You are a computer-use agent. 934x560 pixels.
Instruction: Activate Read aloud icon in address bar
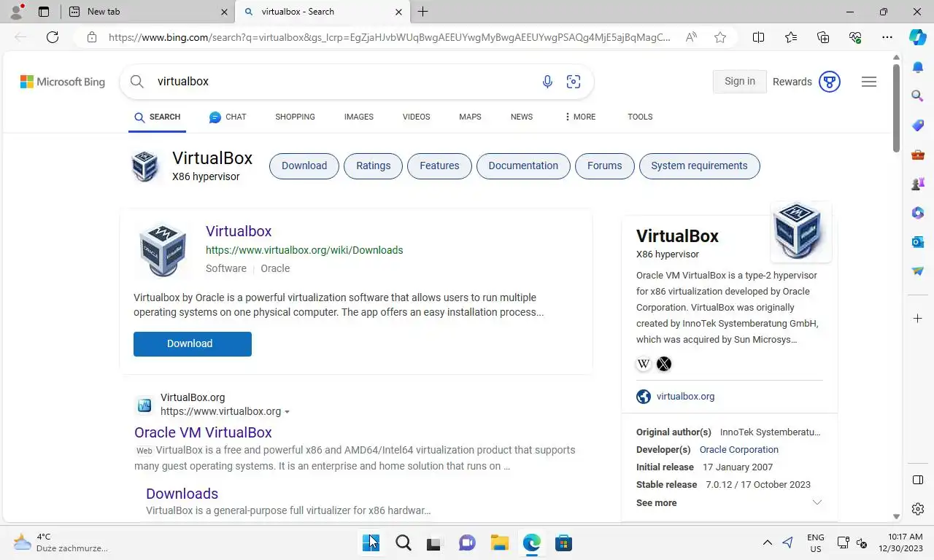tap(691, 37)
